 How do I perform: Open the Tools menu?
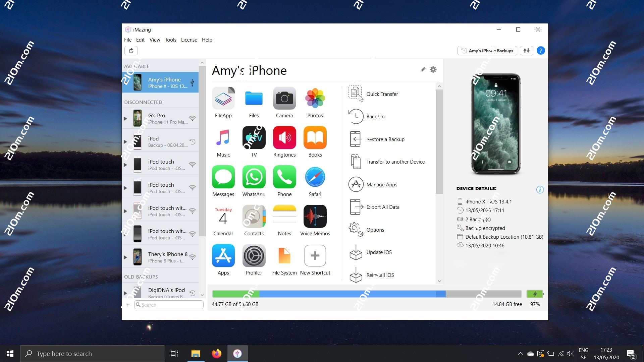pyautogui.click(x=170, y=40)
